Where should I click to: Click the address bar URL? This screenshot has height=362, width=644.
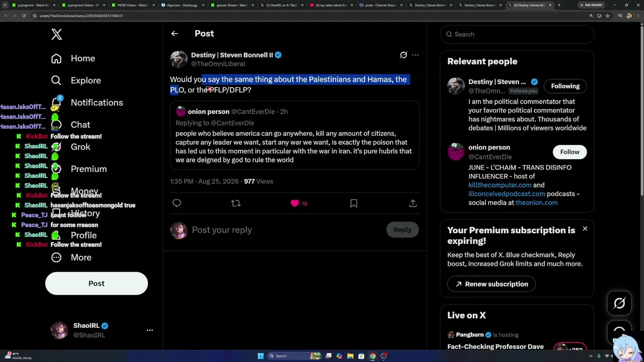pos(82,16)
